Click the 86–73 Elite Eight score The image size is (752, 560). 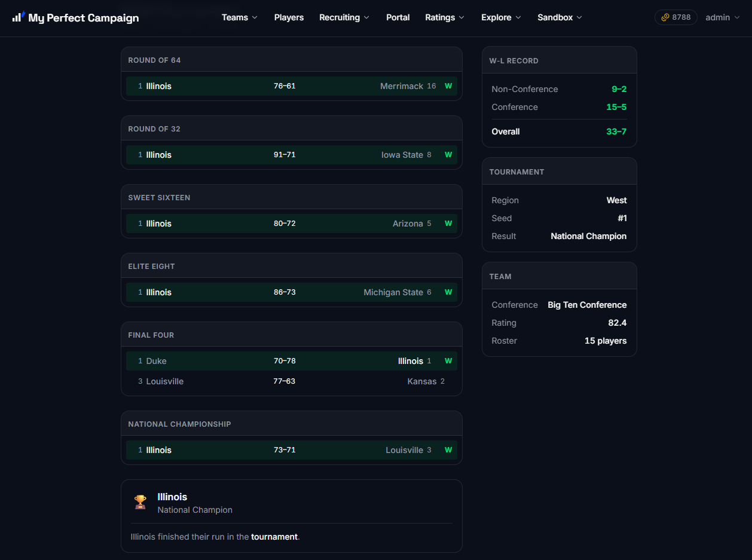(285, 292)
